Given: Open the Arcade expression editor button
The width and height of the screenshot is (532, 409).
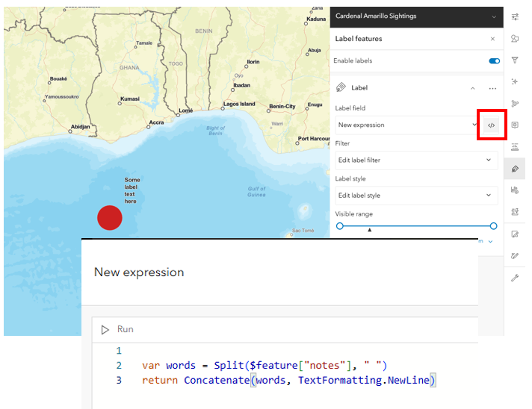Looking at the screenshot, I should [491, 125].
